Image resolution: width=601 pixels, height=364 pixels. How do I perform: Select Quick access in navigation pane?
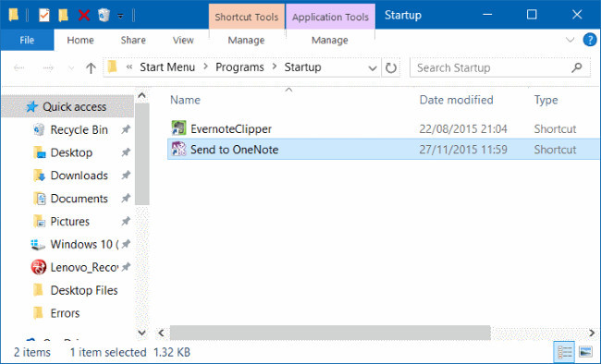point(67,106)
